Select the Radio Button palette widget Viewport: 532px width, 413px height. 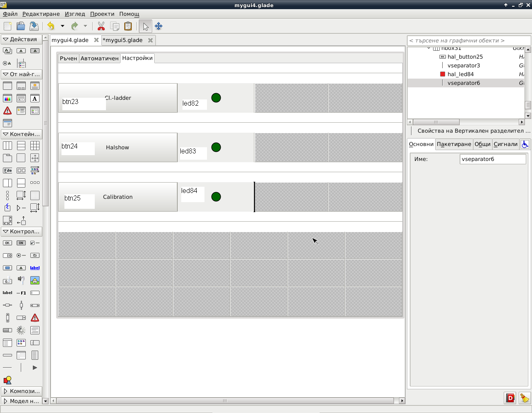21,255
